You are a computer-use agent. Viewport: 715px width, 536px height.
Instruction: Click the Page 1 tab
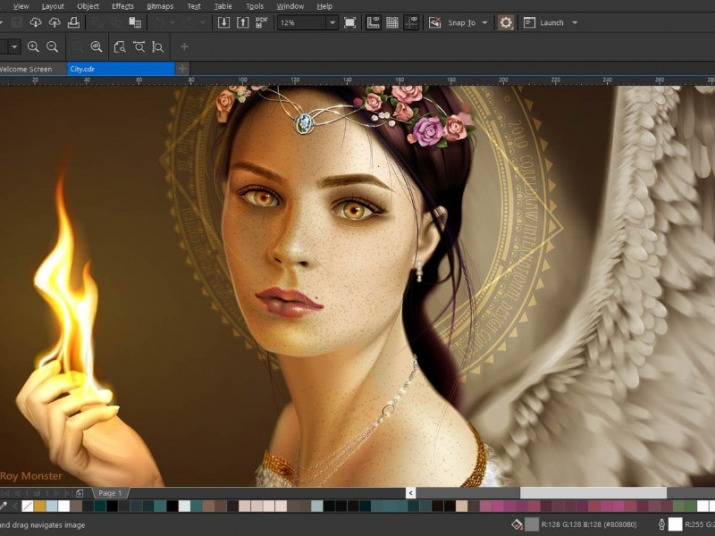click(109, 493)
